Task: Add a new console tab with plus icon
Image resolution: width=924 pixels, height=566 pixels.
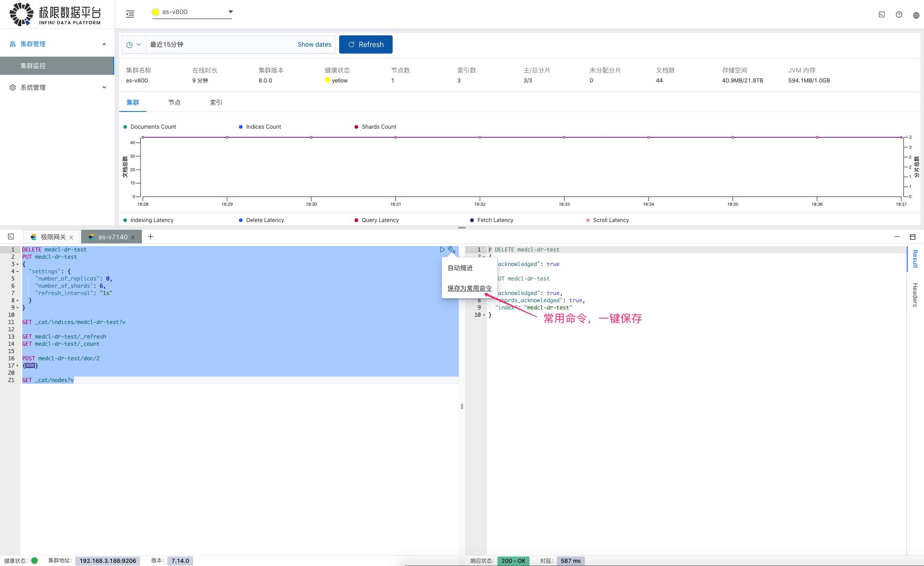Action: point(151,237)
